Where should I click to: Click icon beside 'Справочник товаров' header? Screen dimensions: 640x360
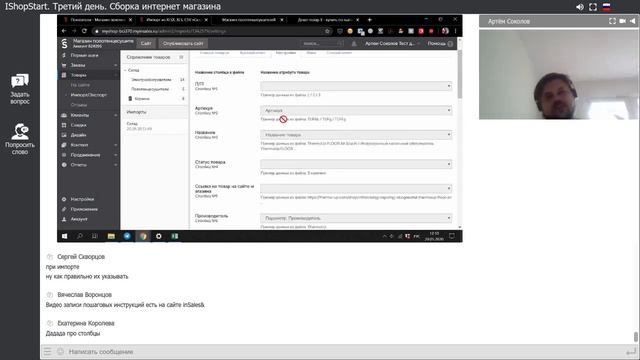181,57
